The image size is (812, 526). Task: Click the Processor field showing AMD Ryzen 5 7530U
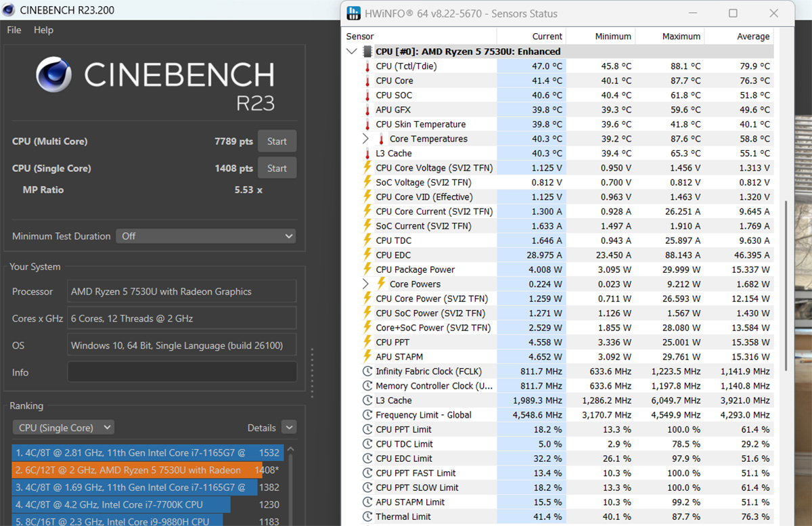[182, 292]
